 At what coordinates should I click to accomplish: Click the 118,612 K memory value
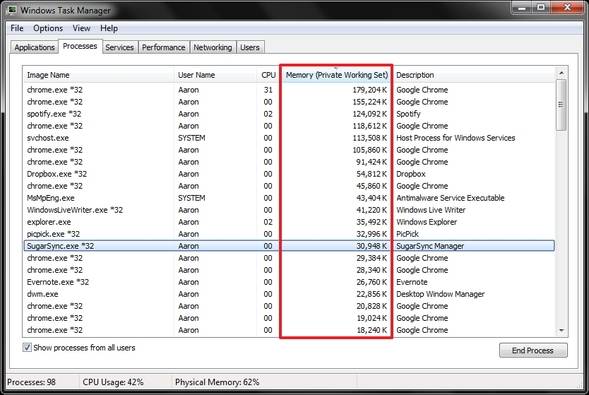pos(370,126)
